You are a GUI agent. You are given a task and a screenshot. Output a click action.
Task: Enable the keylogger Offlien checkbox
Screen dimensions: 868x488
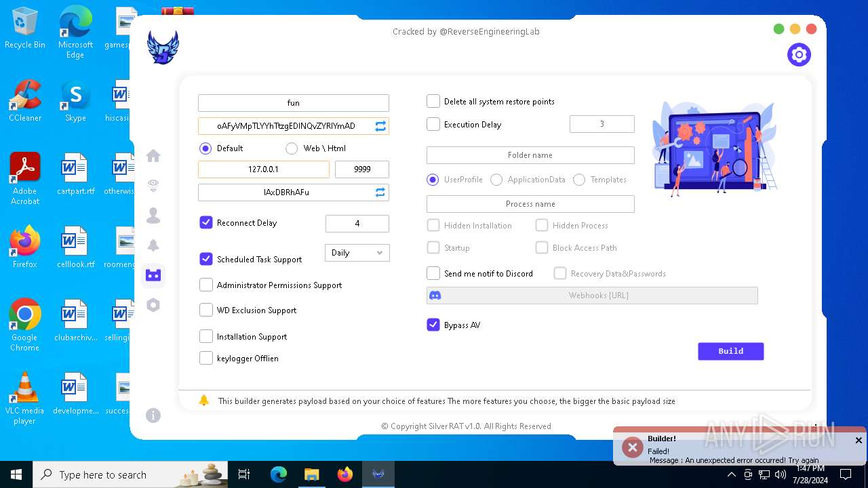[206, 358]
